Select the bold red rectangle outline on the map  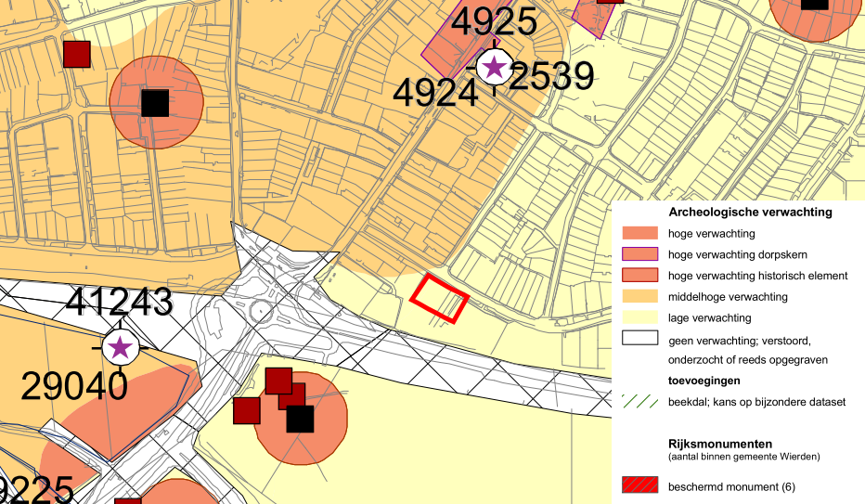[439, 298]
